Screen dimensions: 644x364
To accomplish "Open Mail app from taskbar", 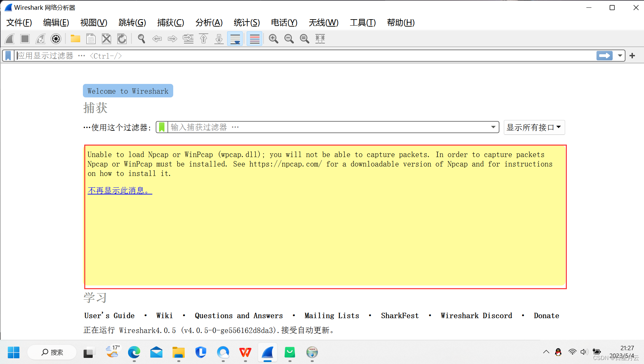I will (156, 353).
